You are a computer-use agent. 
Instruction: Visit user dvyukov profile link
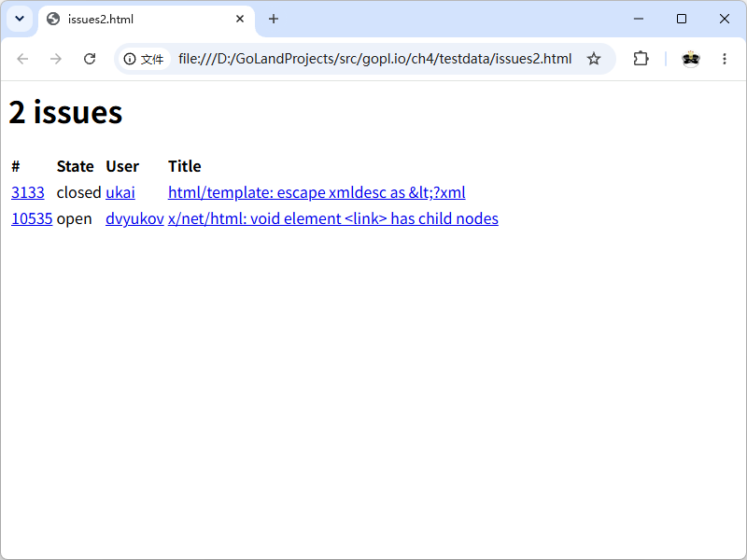pos(134,218)
